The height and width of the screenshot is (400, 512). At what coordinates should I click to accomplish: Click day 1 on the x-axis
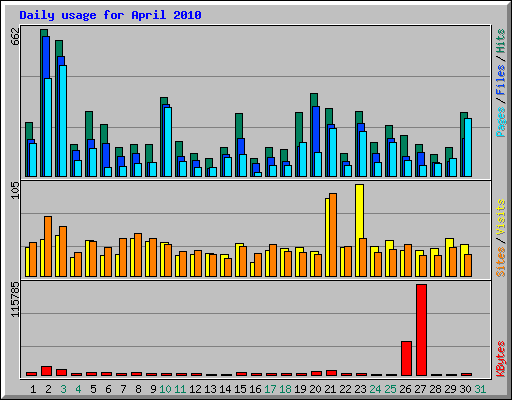[33, 389]
